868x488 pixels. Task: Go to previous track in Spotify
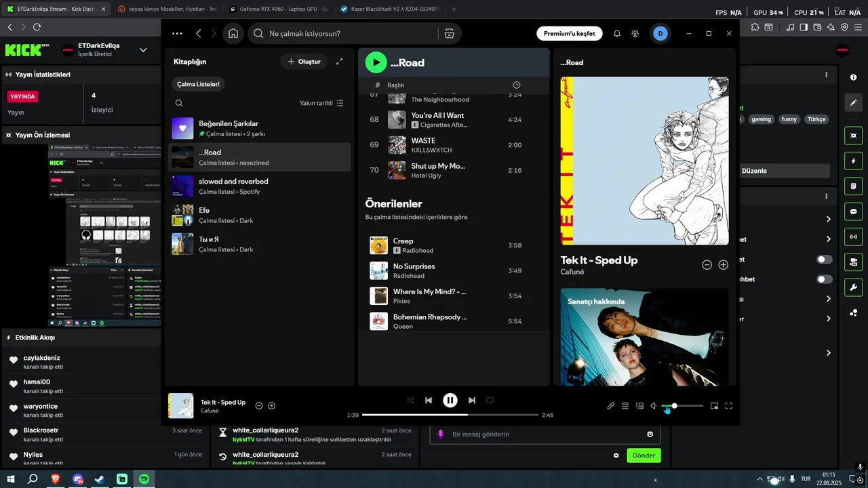pos(429,401)
